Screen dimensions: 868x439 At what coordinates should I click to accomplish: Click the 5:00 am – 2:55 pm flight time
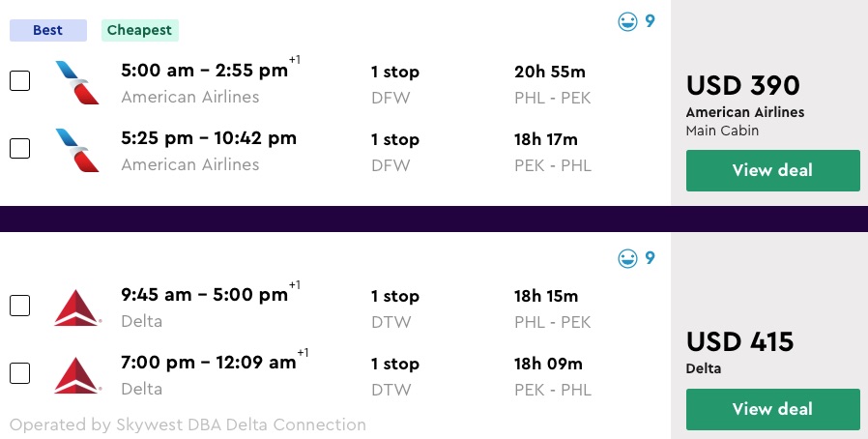[x=204, y=71]
